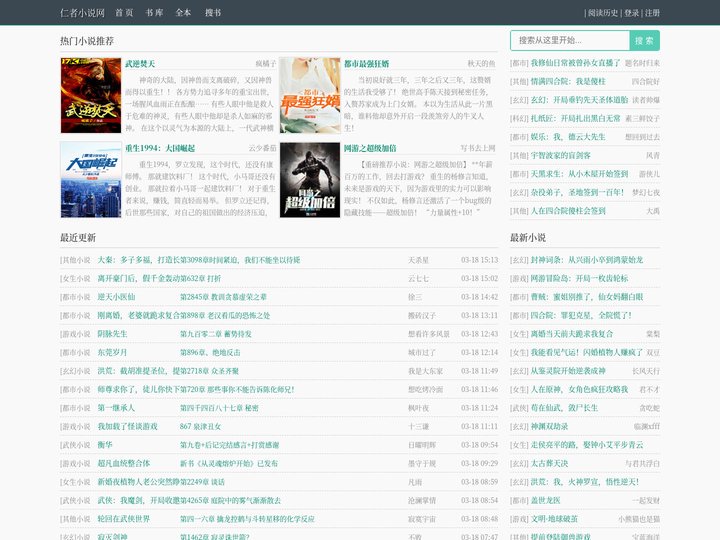Image resolution: width=720 pixels, height=540 pixels.
Task: Click the timestamp 03-18 13:11
Action: [x=479, y=315]
